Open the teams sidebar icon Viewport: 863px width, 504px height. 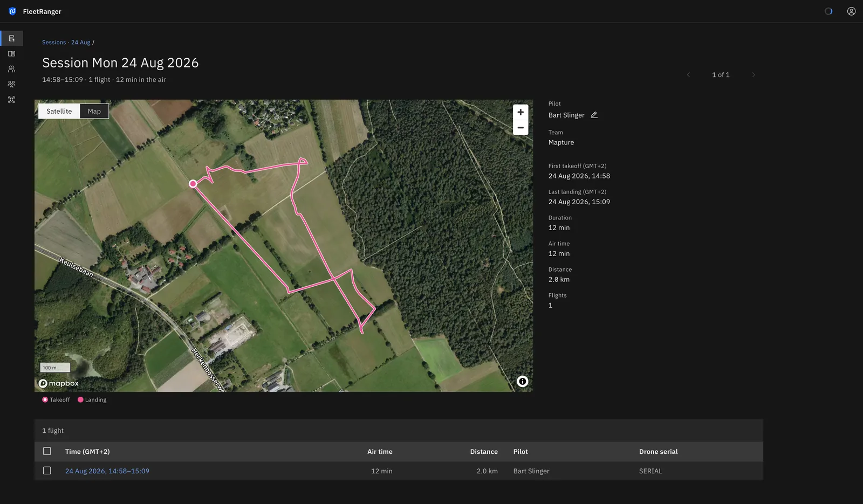pos(11,84)
